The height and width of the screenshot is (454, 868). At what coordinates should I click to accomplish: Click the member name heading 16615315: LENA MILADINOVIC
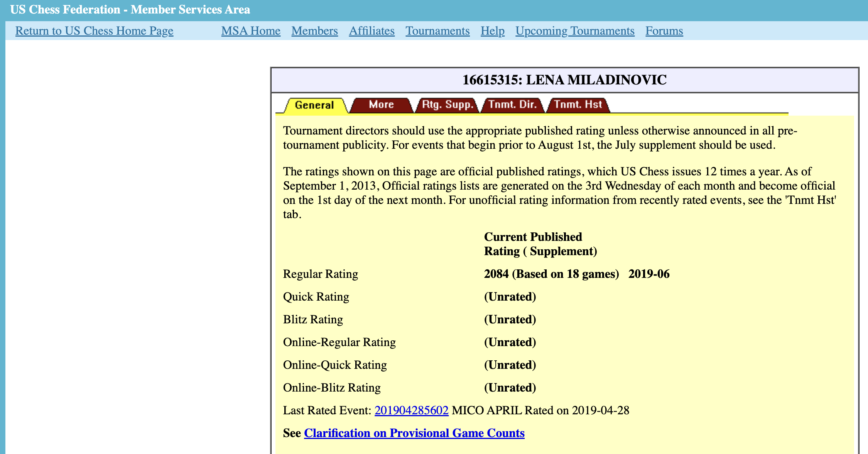click(x=564, y=80)
